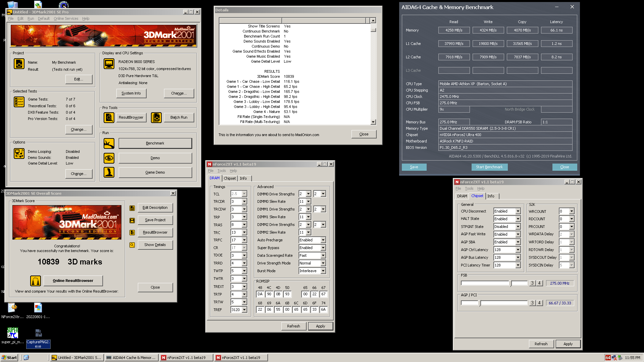This screenshot has height=362, width=644.
Task: Click Close in the Details window
Action: 364,134
